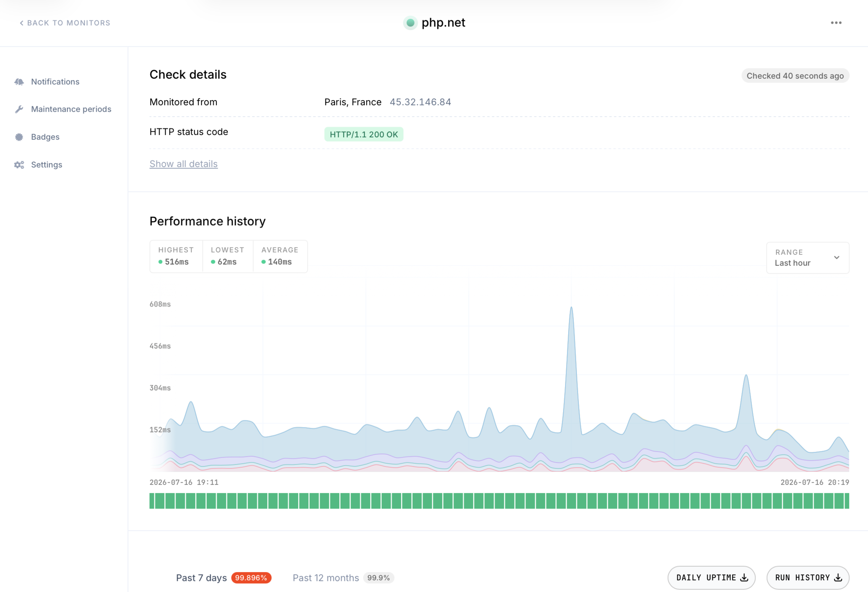The width and height of the screenshot is (868, 592).
Task: Click the Lowest 62ms stat
Action: (x=228, y=256)
